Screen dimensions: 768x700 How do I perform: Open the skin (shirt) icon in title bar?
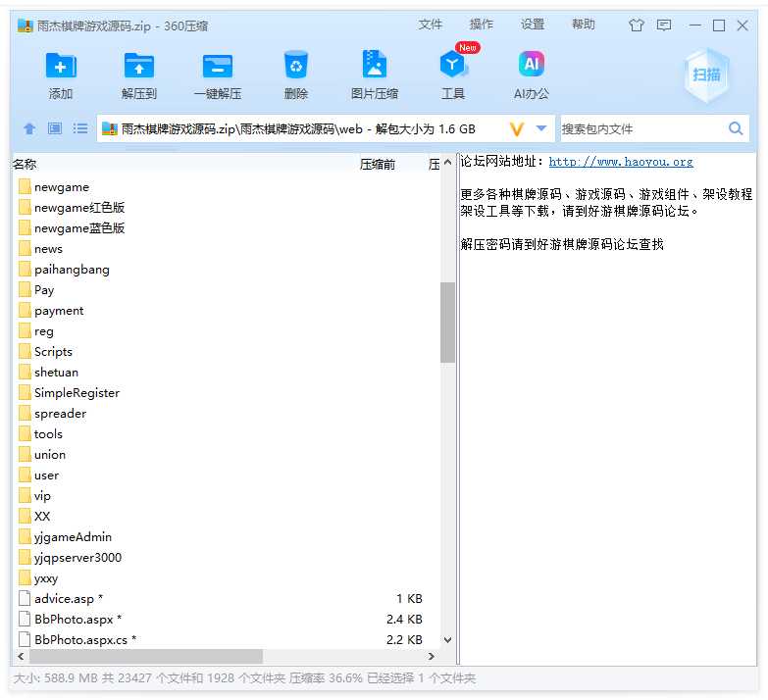(x=637, y=25)
